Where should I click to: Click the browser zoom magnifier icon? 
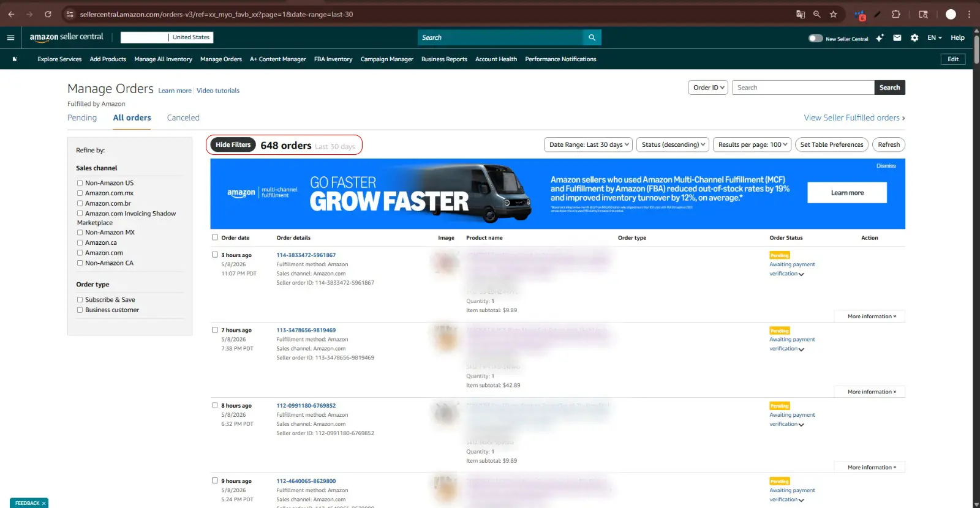(817, 14)
